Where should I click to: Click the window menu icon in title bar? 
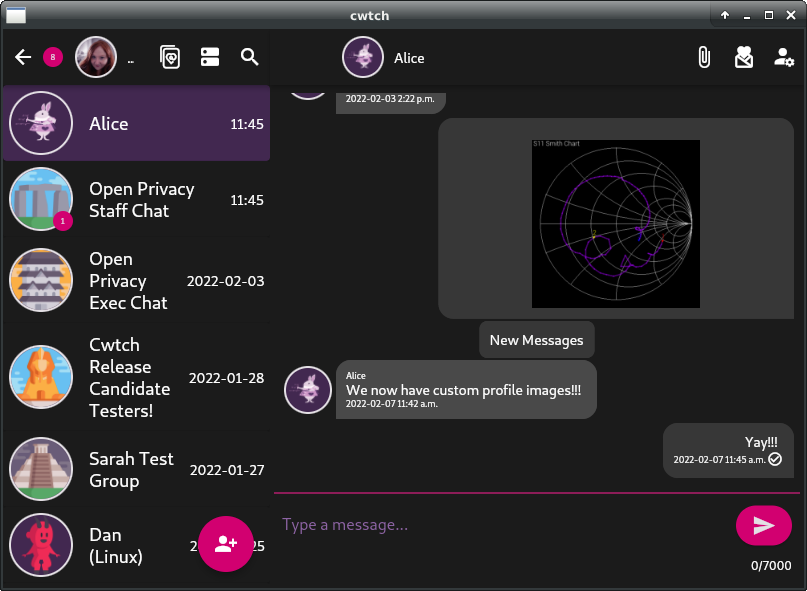(16, 15)
